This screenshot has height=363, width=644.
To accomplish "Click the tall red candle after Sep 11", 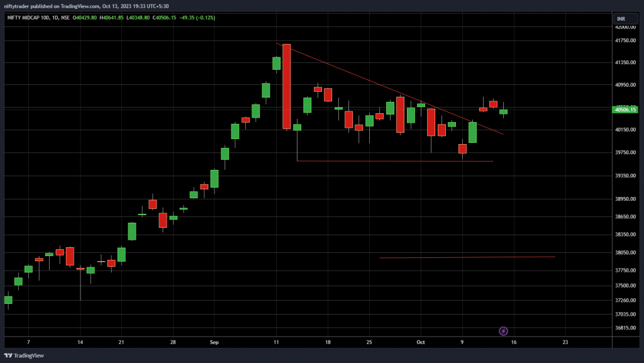I will (287, 87).
